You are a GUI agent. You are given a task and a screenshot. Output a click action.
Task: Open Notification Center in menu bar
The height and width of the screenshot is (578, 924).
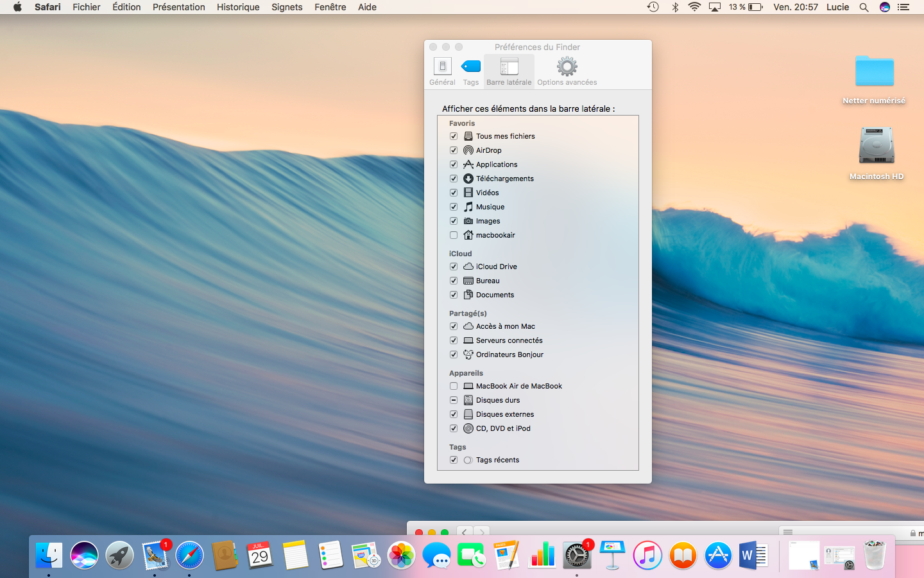(x=903, y=7)
